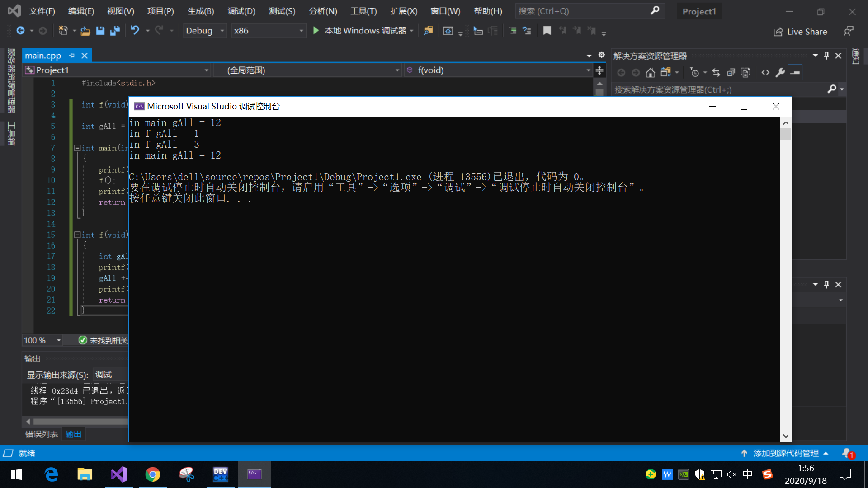Click the Collapse All icon in Solution Explorer
This screenshot has width=868, height=488.
coord(731,73)
